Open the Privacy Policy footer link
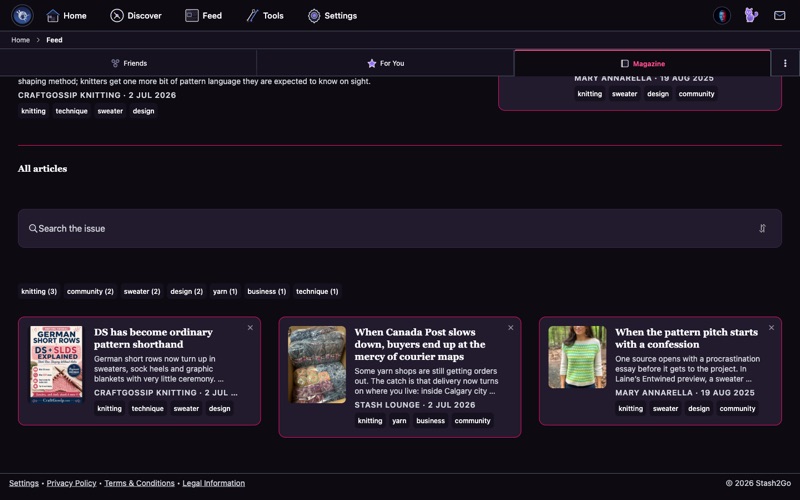 coord(71,483)
